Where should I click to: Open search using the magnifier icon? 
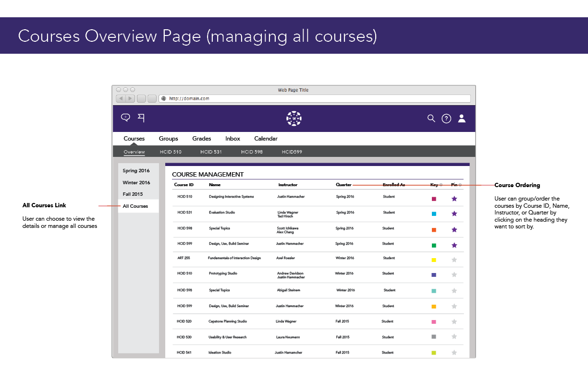click(x=431, y=118)
